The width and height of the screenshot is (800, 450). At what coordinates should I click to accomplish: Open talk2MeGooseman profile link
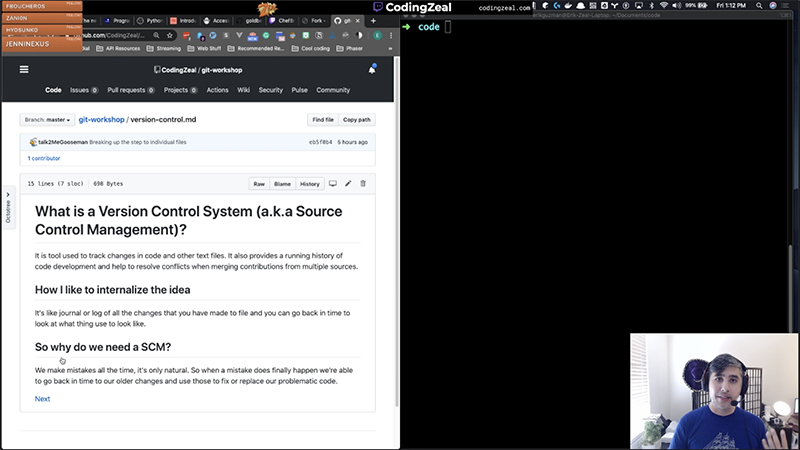63,142
